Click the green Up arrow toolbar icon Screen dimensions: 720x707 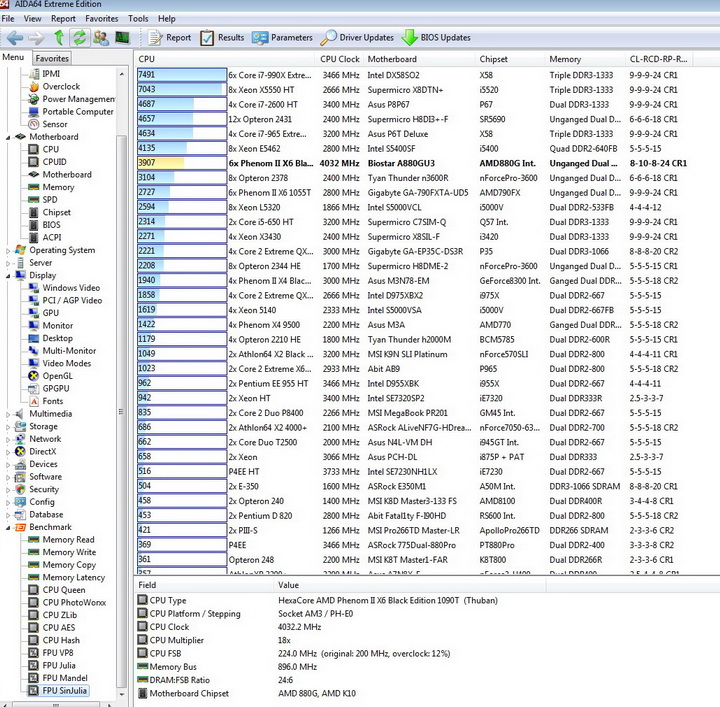tap(59, 38)
